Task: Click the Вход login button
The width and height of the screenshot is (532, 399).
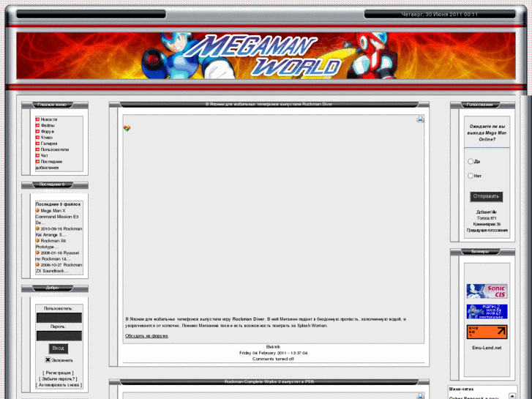Action: pyautogui.click(x=59, y=348)
